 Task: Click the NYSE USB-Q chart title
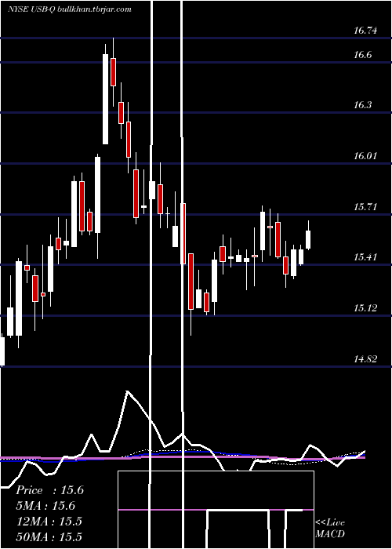point(69,9)
